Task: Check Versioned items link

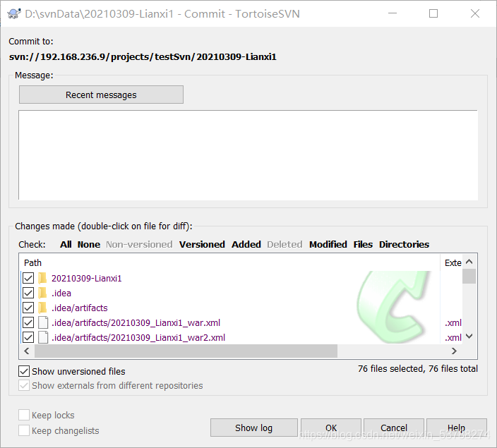Action: tap(202, 244)
